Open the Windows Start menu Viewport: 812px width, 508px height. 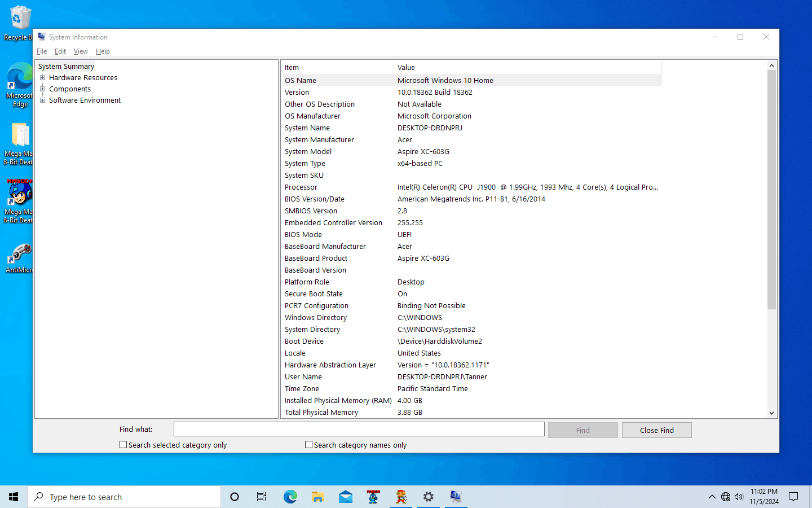pos(14,497)
